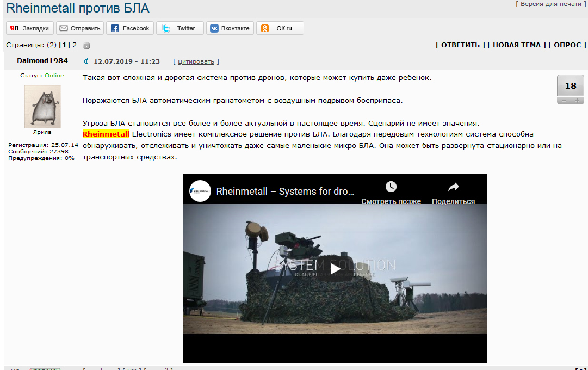Share the topic on Facebook
The width and height of the screenshot is (588, 370).
[x=130, y=28]
